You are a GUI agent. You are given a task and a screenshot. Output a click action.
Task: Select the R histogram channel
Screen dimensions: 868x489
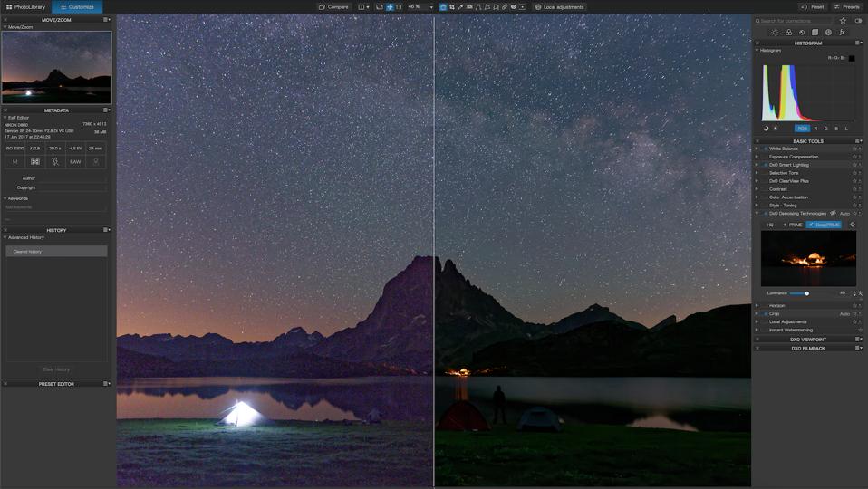coord(815,129)
